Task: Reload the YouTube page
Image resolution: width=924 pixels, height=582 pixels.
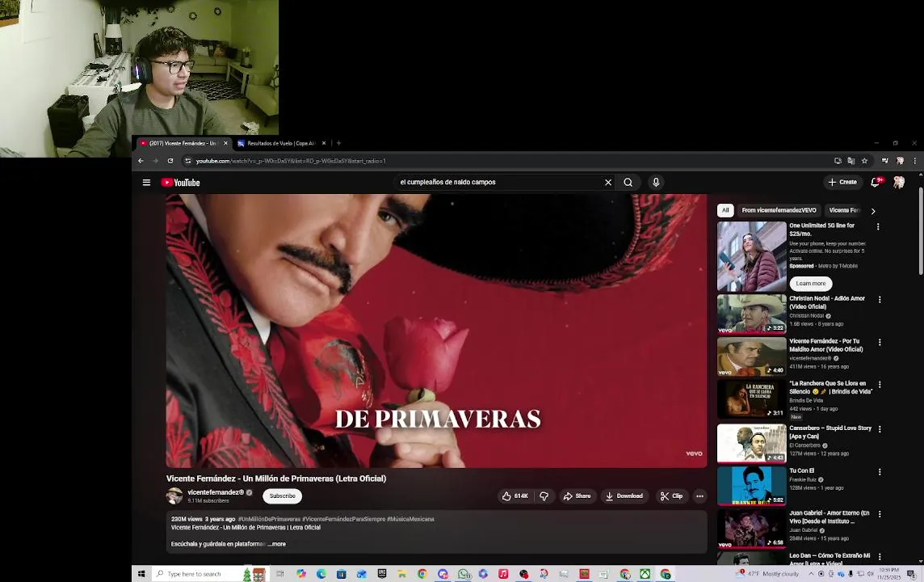Action: (x=170, y=161)
